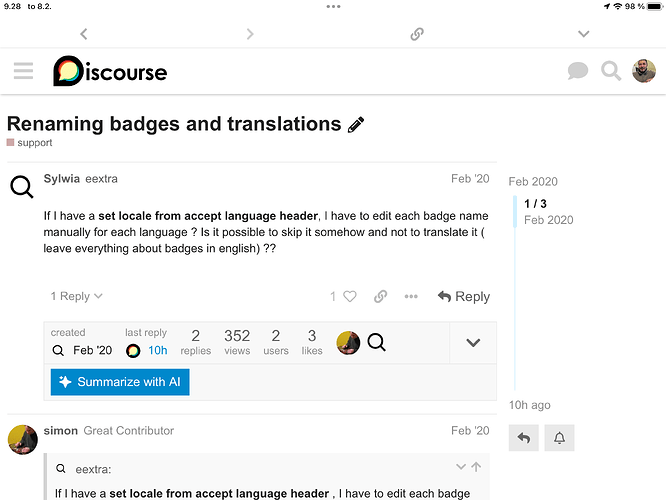Select eextra's magnifier avatar in topic participants

376,342
